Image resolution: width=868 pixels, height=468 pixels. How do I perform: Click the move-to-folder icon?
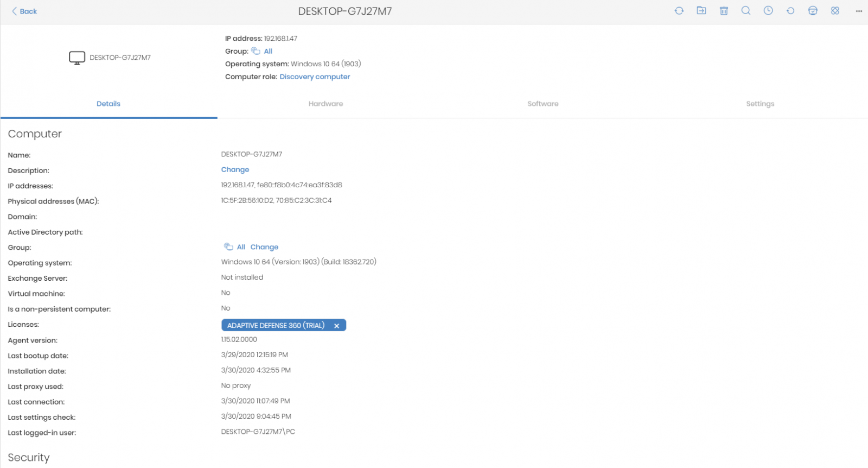(701, 11)
